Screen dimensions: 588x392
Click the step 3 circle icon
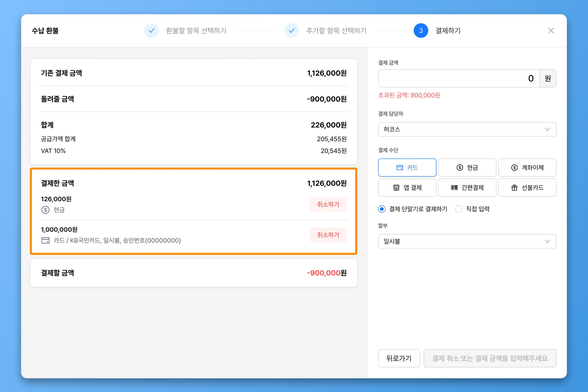(421, 31)
